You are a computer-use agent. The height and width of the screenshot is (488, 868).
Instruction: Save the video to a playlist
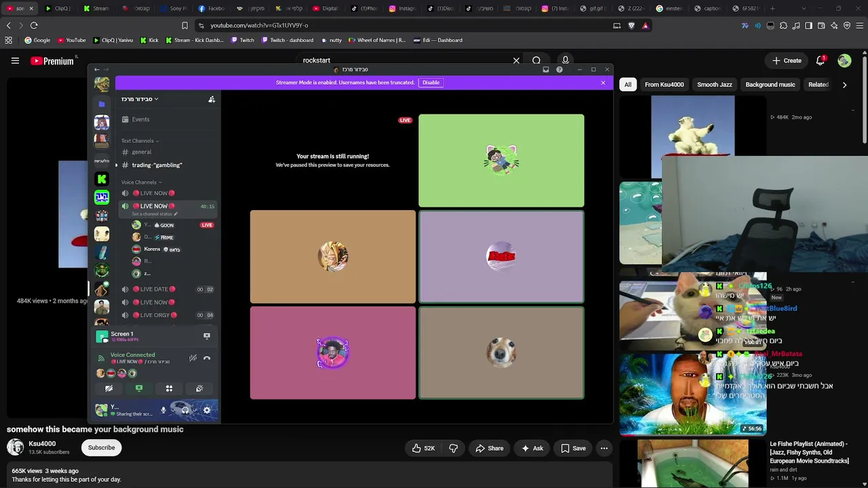(573, 448)
